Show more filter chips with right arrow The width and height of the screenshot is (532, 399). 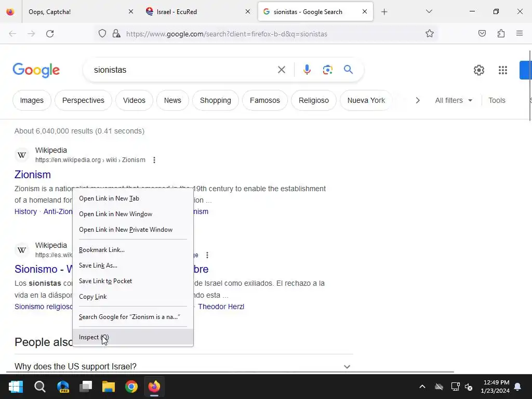pos(418,100)
